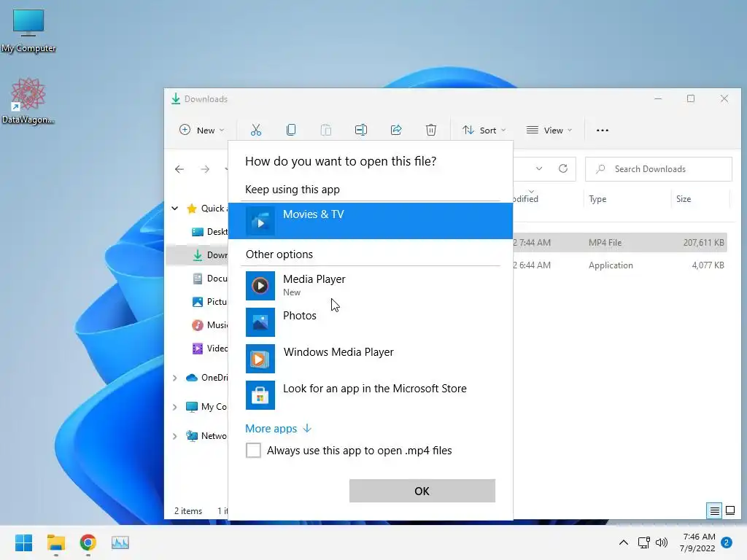Select Documents in navigation pane
747x560 pixels.
[209, 278]
